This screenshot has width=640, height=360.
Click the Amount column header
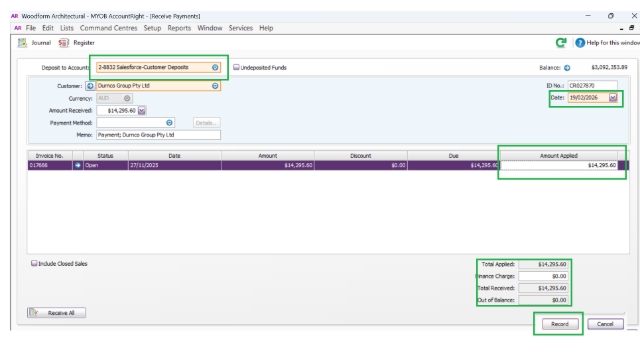click(x=268, y=156)
